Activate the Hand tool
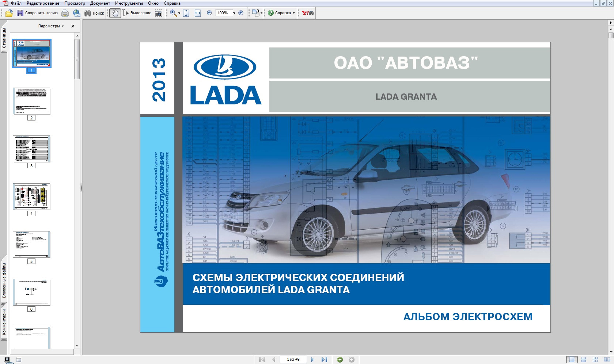The height and width of the screenshot is (364, 614). pos(115,13)
